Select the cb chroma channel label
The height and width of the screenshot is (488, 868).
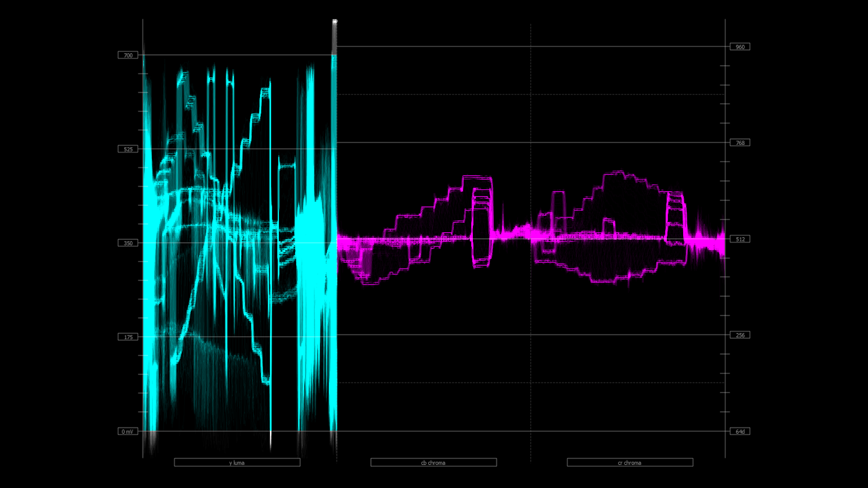point(434,463)
